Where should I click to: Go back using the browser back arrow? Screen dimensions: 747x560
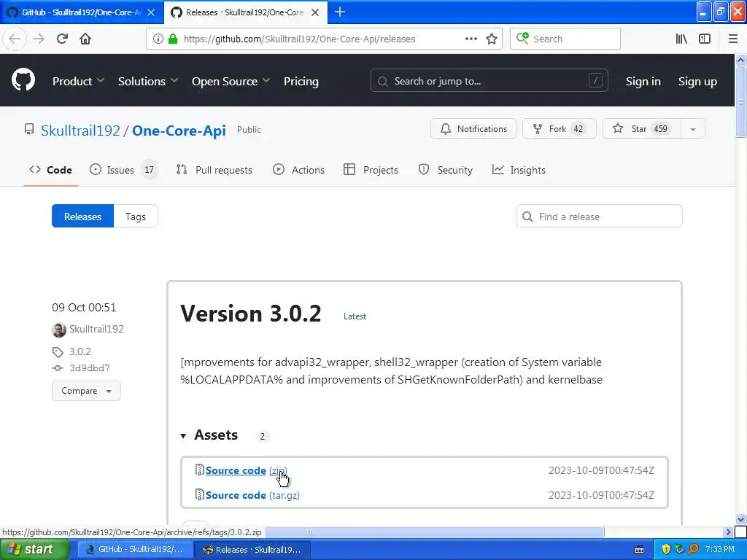[x=15, y=39]
